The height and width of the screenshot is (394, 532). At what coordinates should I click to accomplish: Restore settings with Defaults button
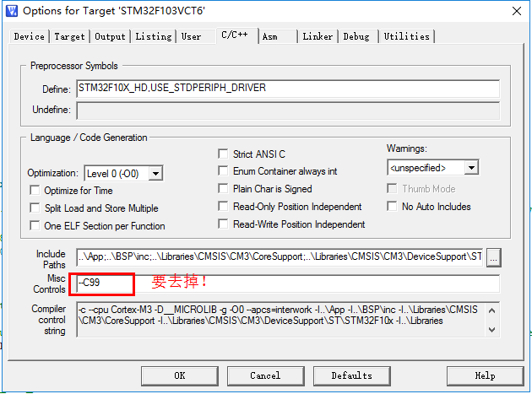(352, 375)
